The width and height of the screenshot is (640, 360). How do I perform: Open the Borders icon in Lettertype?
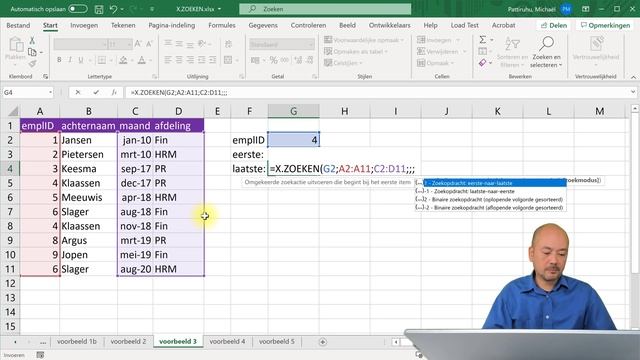click(x=102, y=60)
